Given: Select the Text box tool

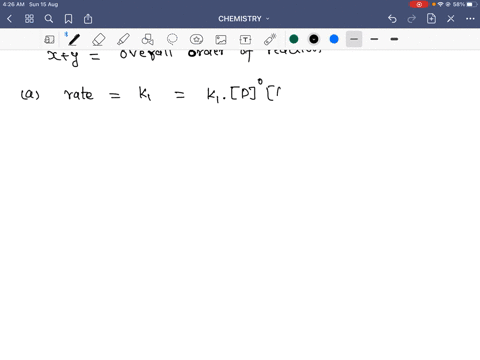Looking at the screenshot, I should pyautogui.click(x=245, y=40).
